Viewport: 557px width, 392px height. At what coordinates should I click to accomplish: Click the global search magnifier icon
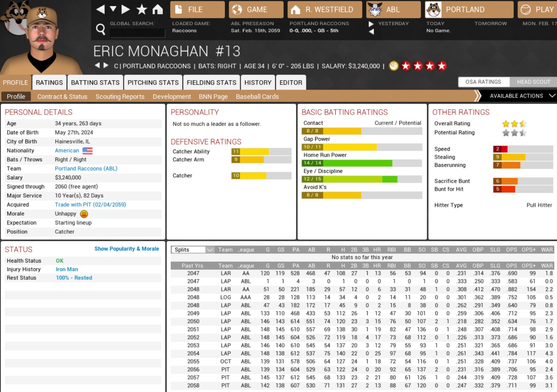pyautogui.click(x=101, y=29)
